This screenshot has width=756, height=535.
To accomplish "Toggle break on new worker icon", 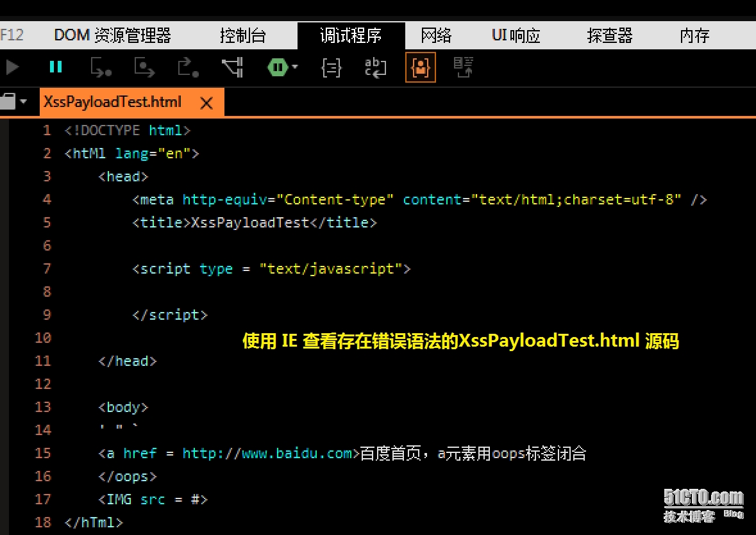I will [x=232, y=67].
